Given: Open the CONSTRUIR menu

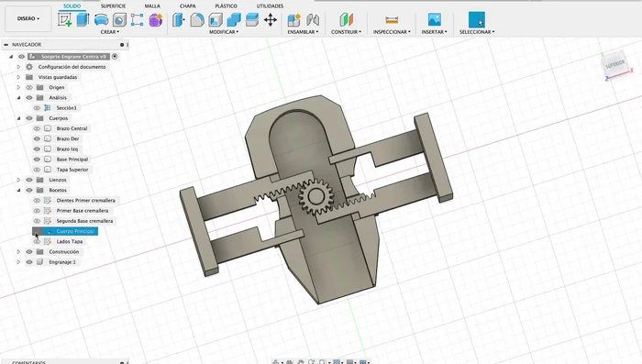Looking at the screenshot, I should pyautogui.click(x=346, y=32).
